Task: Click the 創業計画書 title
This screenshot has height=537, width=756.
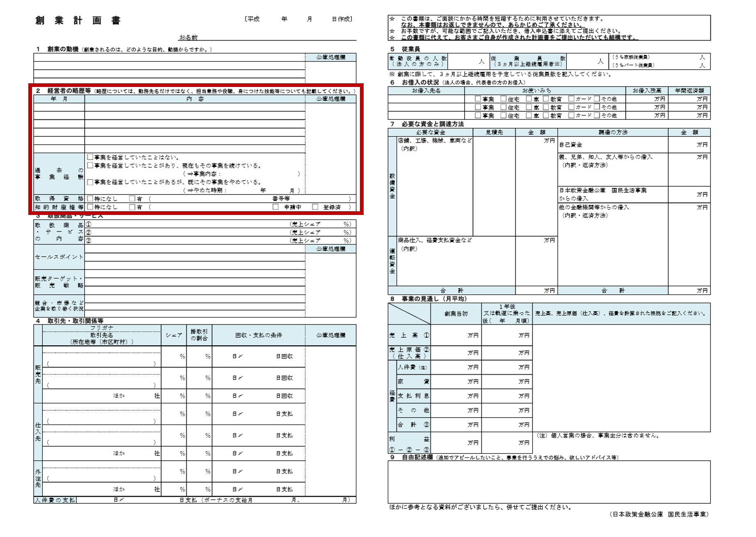Action: tap(78, 21)
